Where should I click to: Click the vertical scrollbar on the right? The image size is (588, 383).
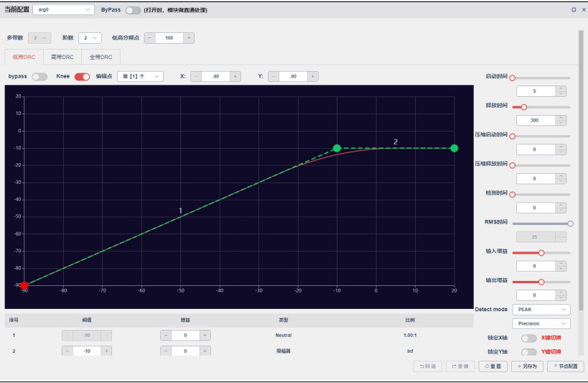pos(582,171)
